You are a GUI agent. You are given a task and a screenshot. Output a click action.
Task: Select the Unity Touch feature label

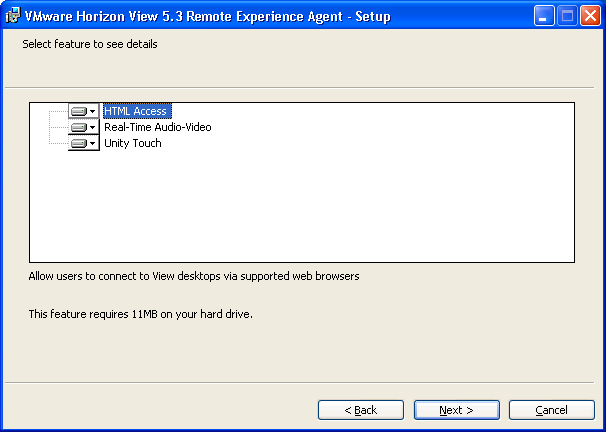(x=133, y=143)
